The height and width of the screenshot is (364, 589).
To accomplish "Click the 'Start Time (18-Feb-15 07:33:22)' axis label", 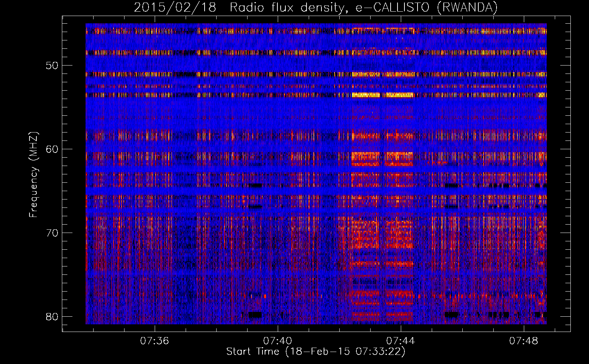I will tap(316, 352).
